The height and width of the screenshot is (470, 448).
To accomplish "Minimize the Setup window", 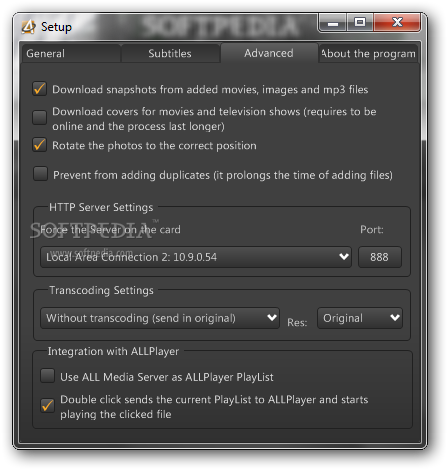I will (x=333, y=23).
